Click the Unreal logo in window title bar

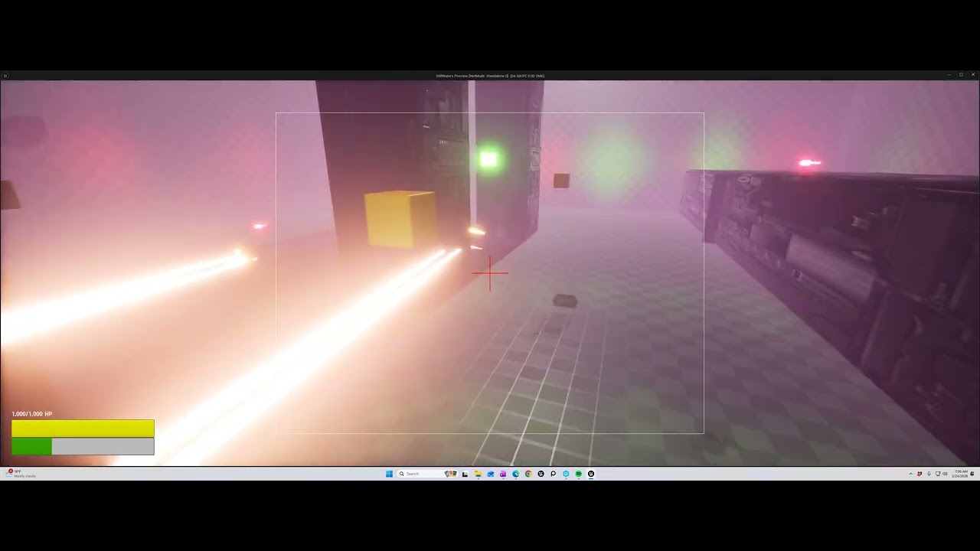(5, 76)
